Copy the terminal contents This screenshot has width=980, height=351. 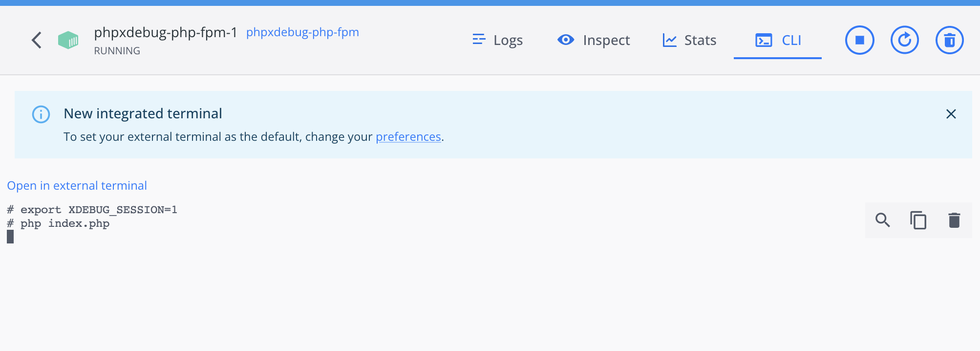pos(918,220)
